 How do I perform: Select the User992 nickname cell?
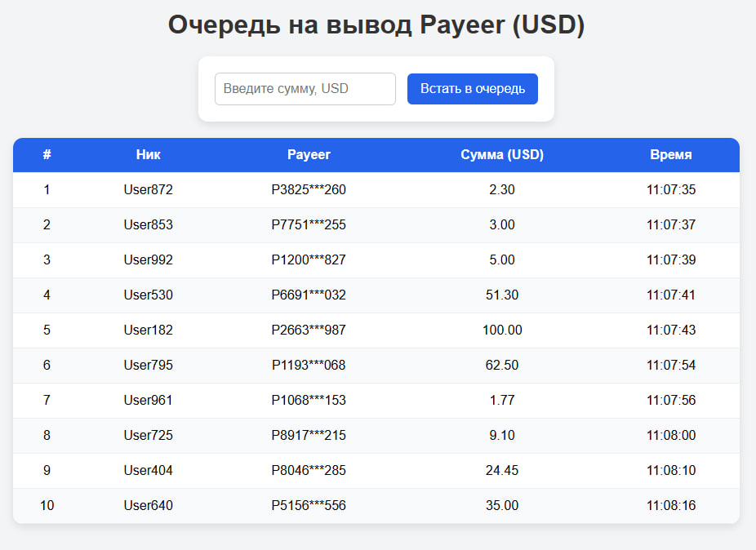point(149,259)
